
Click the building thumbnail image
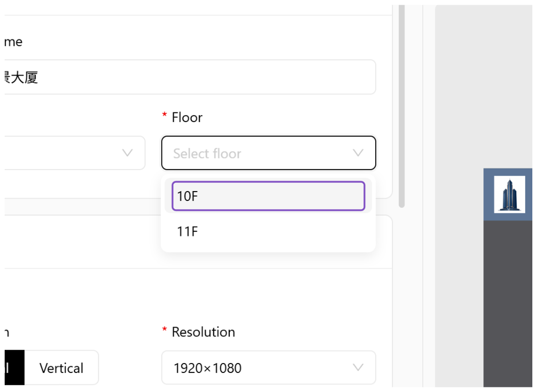(509, 194)
